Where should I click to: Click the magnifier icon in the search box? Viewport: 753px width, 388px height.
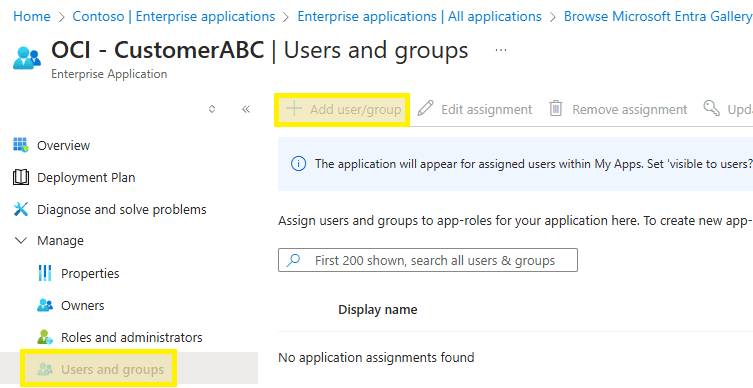[293, 260]
